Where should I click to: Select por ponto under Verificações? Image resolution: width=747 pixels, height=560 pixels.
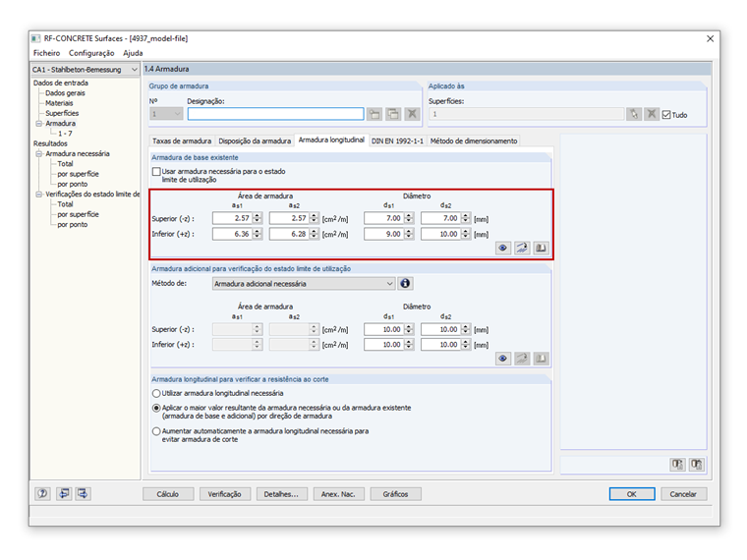tap(73, 224)
